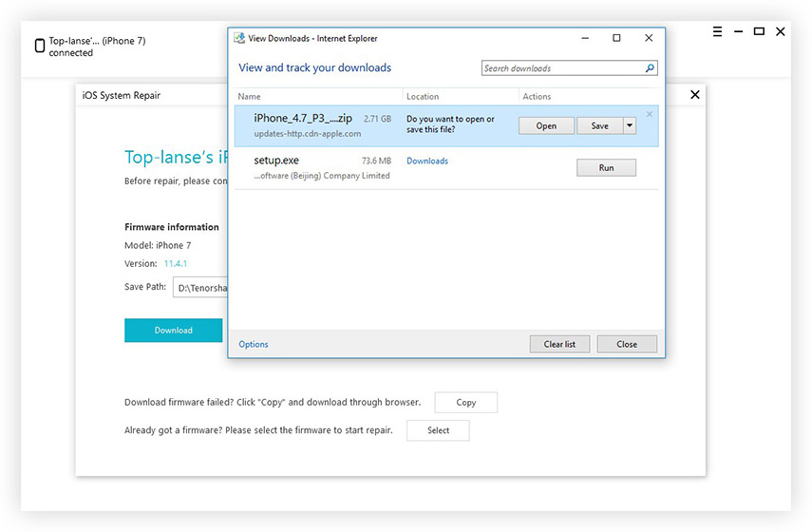The image size is (812, 532).
Task: Expand the Save button dropdown arrow
Action: (x=630, y=125)
